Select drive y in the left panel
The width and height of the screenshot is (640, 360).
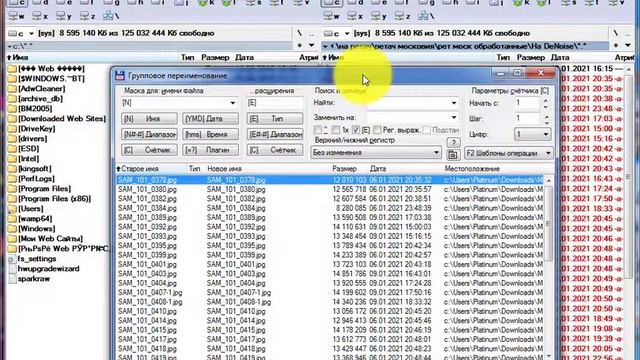tap(64, 16)
